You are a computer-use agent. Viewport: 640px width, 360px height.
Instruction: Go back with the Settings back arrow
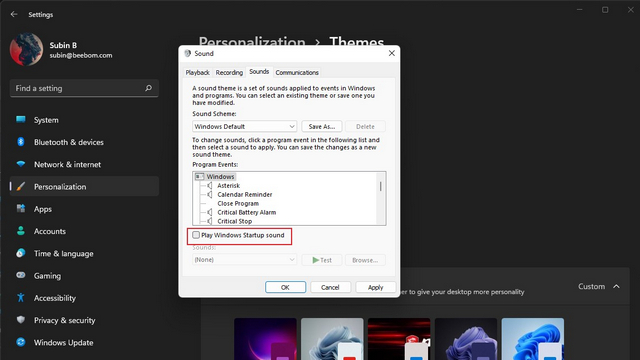pos(14,14)
